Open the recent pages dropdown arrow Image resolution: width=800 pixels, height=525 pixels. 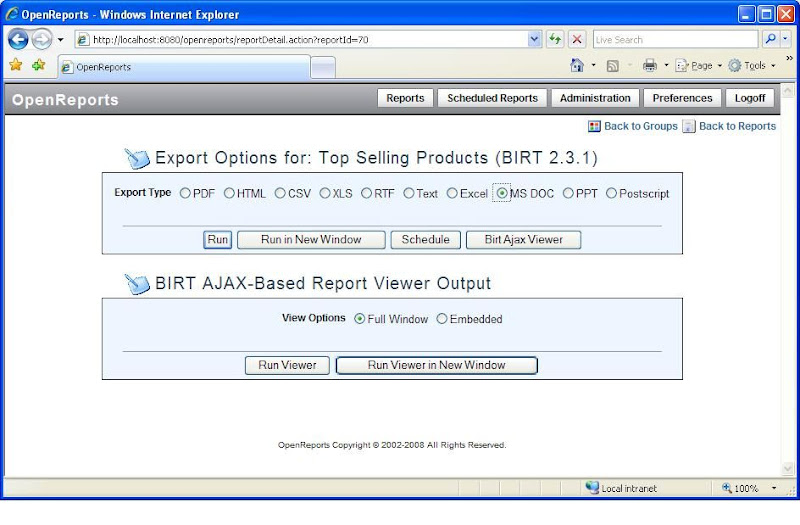[x=60, y=39]
